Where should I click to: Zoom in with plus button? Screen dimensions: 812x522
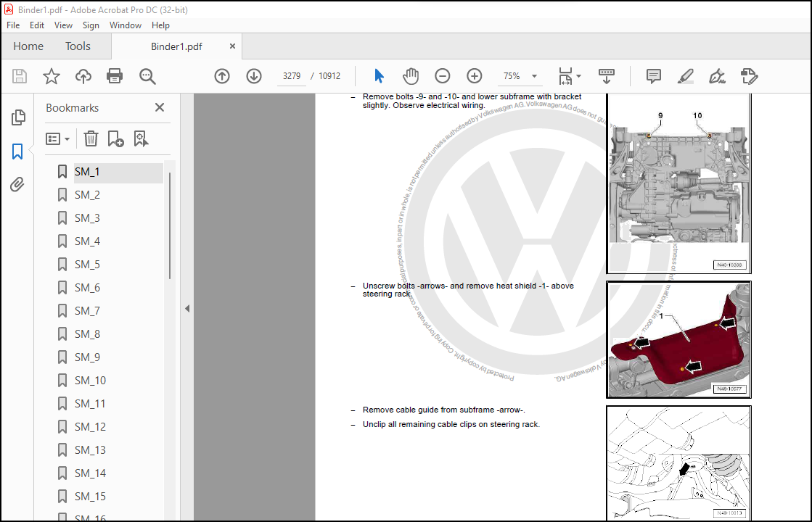[475, 76]
